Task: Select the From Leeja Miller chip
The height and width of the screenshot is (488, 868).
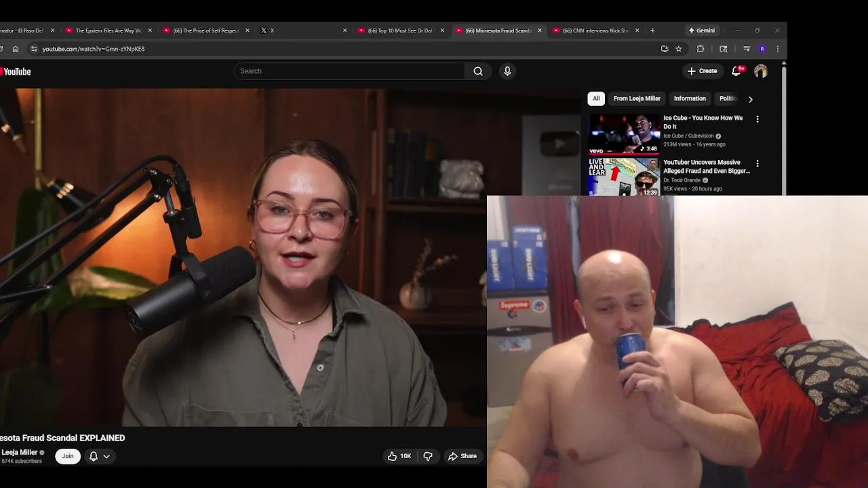Action: pos(637,98)
